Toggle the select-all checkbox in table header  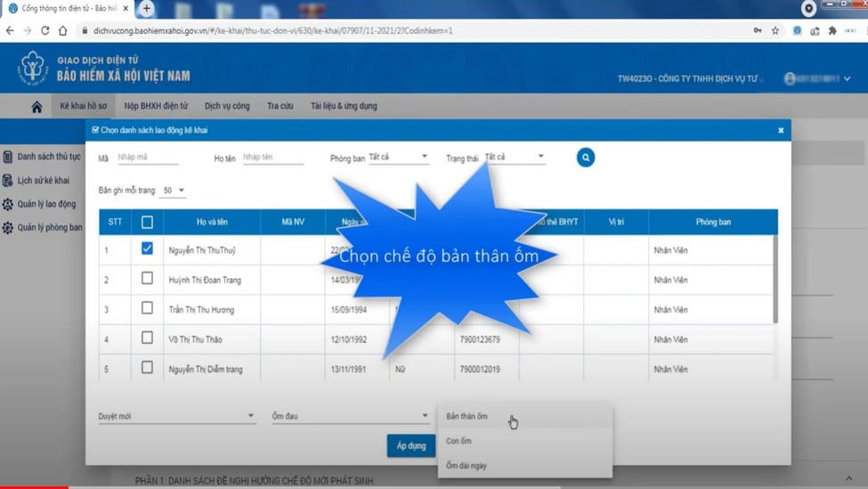[147, 222]
